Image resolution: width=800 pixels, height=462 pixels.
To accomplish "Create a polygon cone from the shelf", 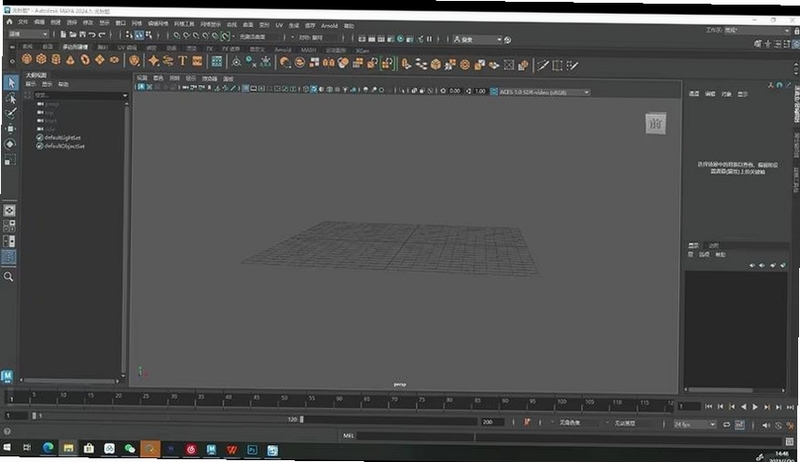I will pos(70,60).
